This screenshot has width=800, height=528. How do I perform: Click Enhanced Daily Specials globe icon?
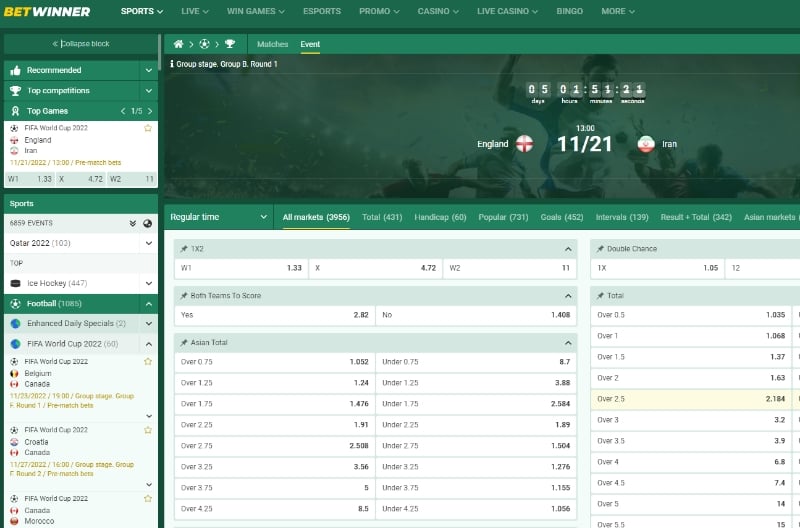tap(15, 323)
